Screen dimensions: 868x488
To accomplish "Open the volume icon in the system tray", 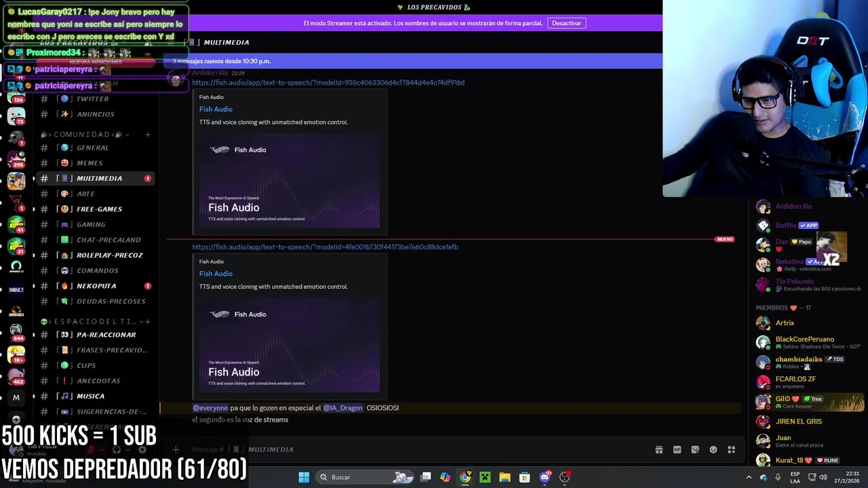I will tap(823, 477).
